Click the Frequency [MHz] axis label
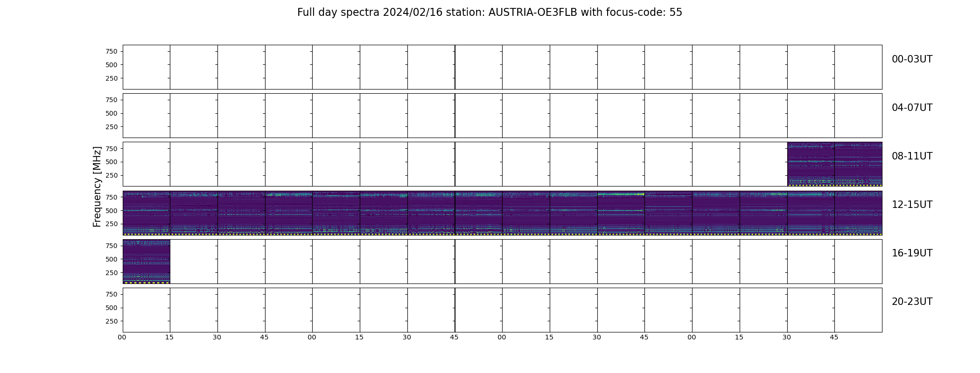 pyautogui.click(x=97, y=186)
